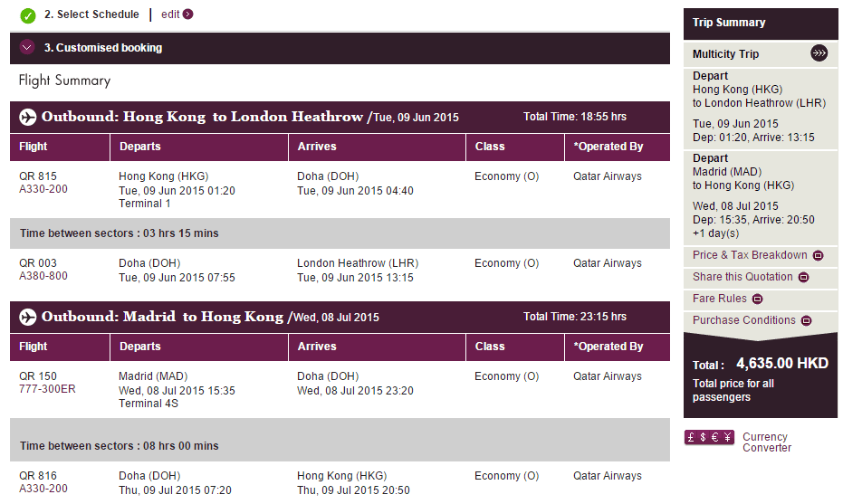Click the airplane icon for Hong Kong outbound
843x504 pixels.
click(27, 117)
